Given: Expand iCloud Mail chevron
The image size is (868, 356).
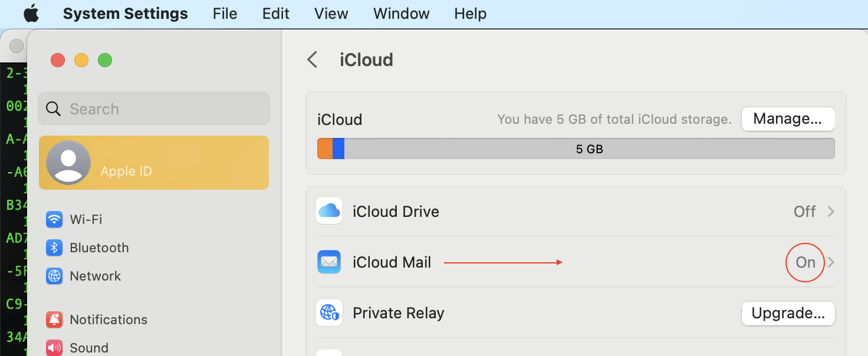Looking at the screenshot, I should click(831, 262).
